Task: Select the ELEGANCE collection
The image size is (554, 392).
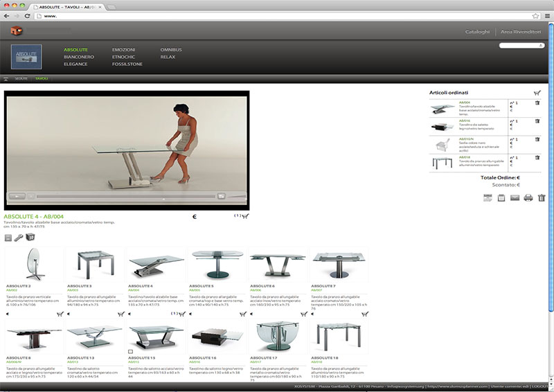Action: pyautogui.click(x=75, y=64)
